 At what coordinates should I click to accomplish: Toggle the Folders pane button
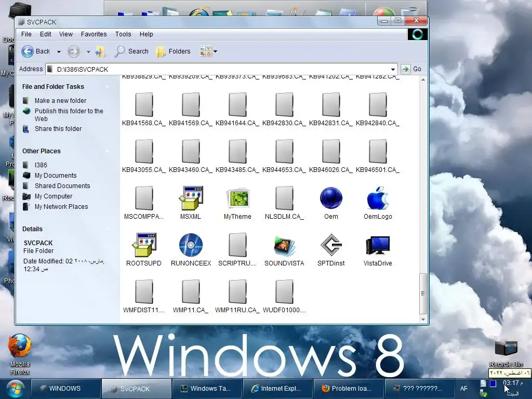coord(173,51)
